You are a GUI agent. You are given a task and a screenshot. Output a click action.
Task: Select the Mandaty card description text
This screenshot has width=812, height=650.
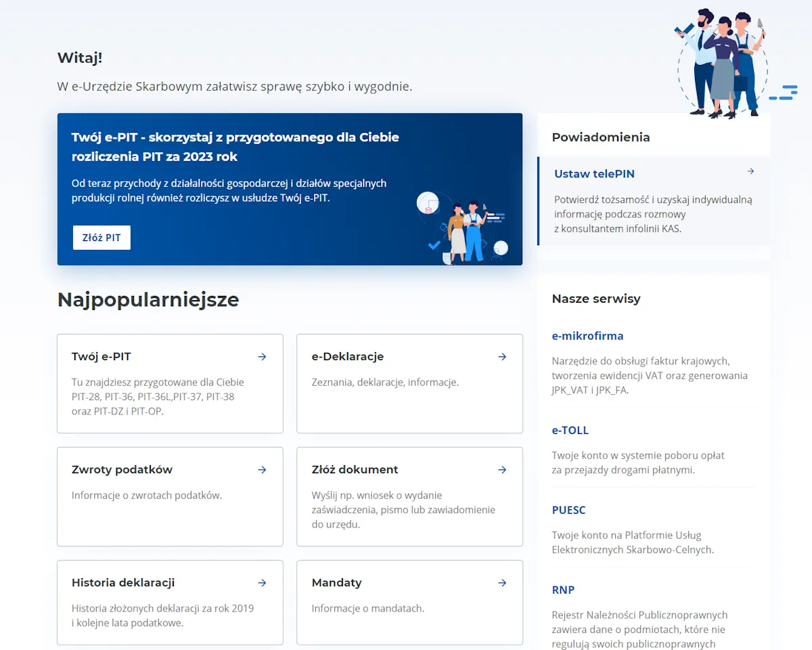coord(367,609)
